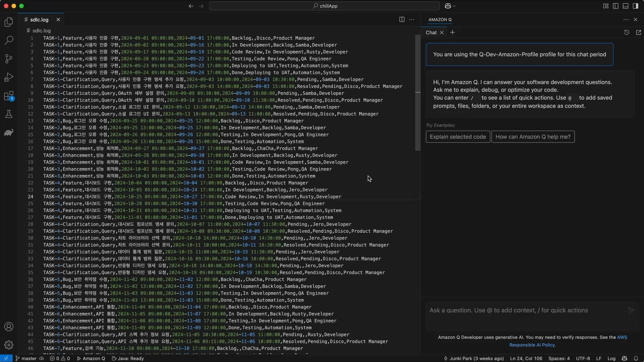Select the sdlc.log editor tab
Image resolution: width=644 pixels, height=362 pixels.
point(39,19)
